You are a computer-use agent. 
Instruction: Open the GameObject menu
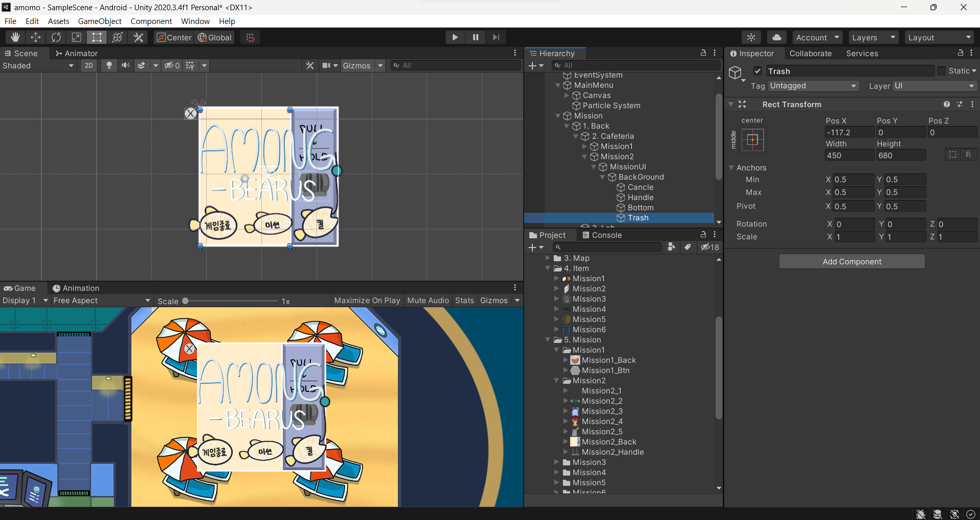(100, 21)
